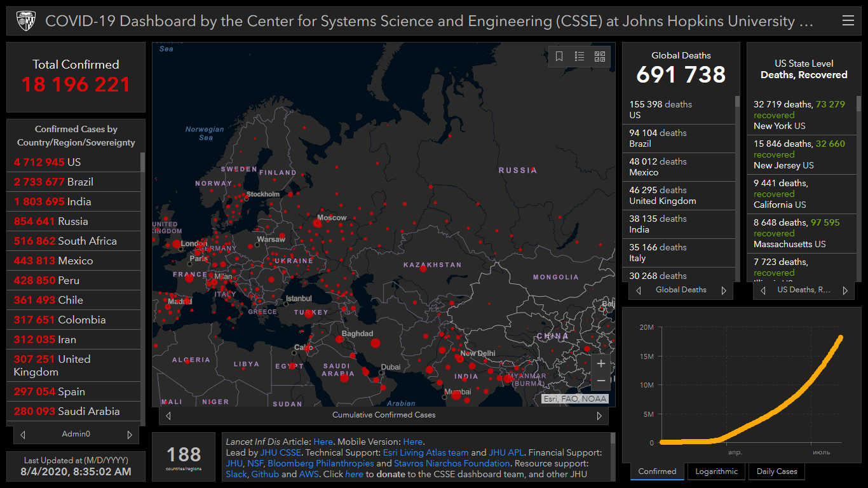868x488 pixels.
Task: Go to next map view after Cumulative Confirmed Cases
Action: click(x=599, y=416)
